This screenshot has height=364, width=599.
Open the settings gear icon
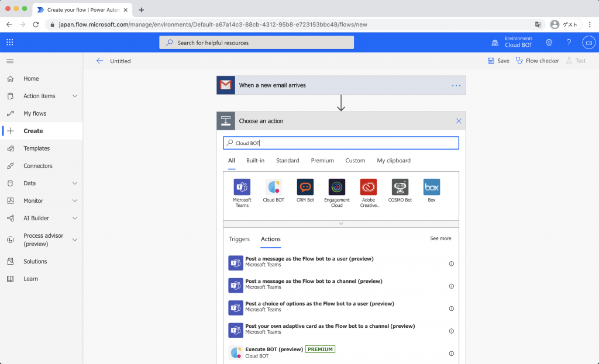coord(549,42)
